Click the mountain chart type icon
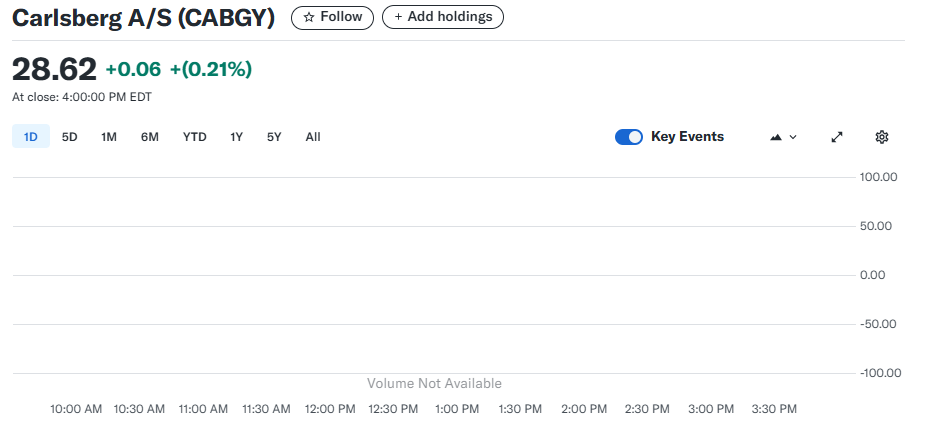Viewport: 925px width, 428px height. 776,137
